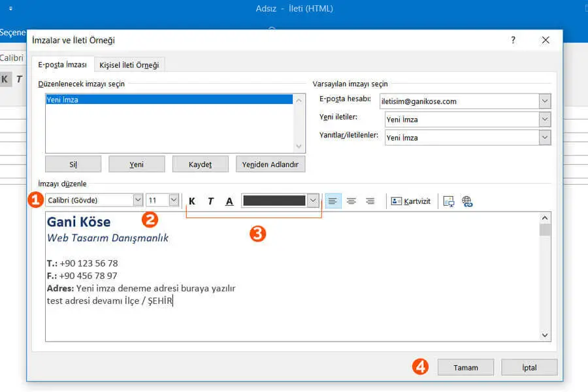Create a signature with the Yeni button
This screenshot has width=588, height=392.
click(137, 164)
